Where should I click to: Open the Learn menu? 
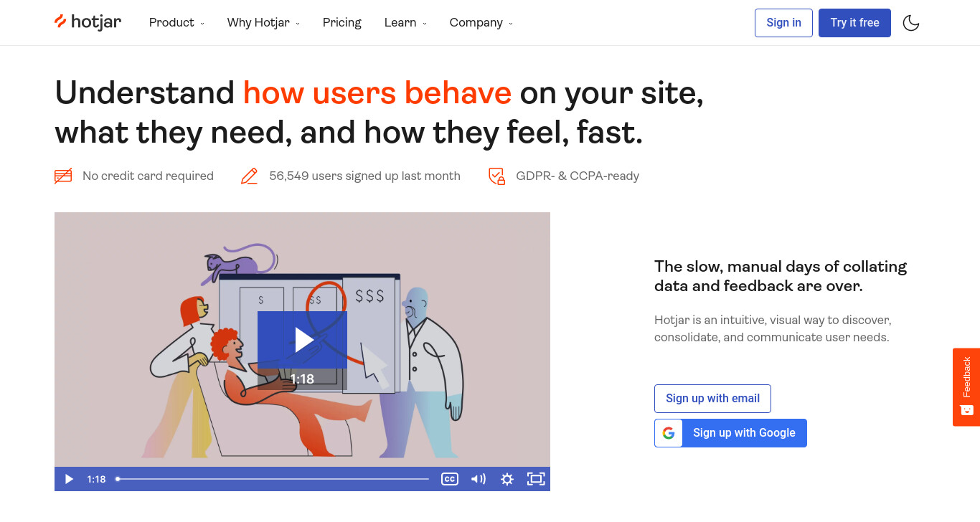coord(405,23)
